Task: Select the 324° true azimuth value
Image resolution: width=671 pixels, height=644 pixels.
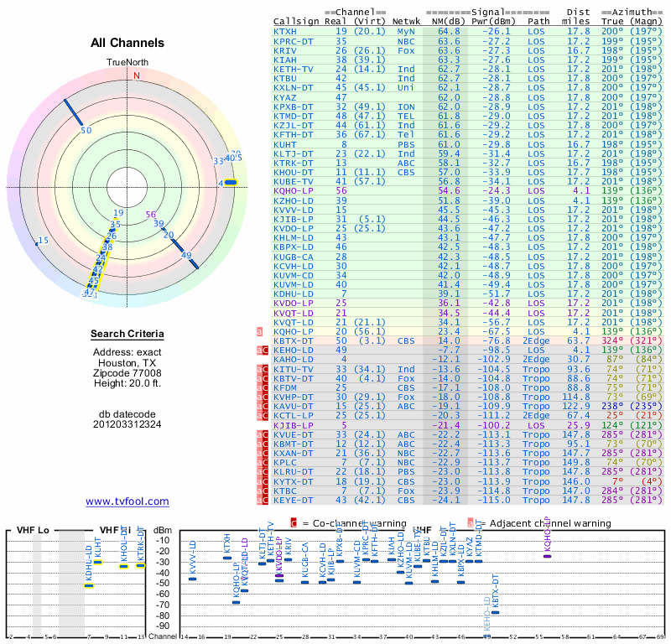Action: pyautogui.click(x=612, y=340)
